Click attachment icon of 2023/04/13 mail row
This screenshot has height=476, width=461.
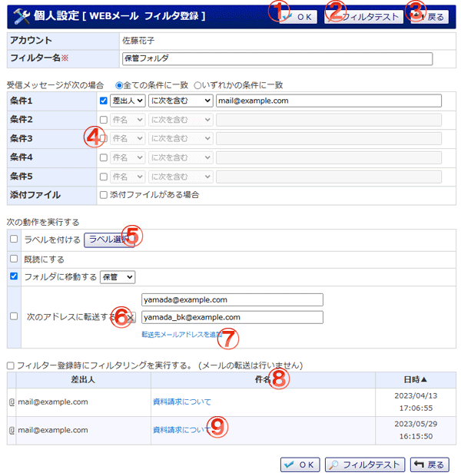(12, 402)
